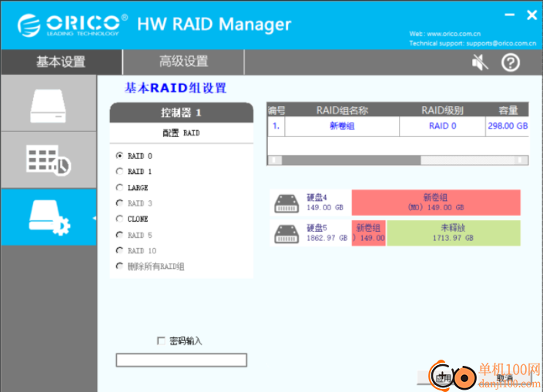543x392 pixels.
Task: Click the 硬盘4 149.00 GB label
Action: [325, 203]
